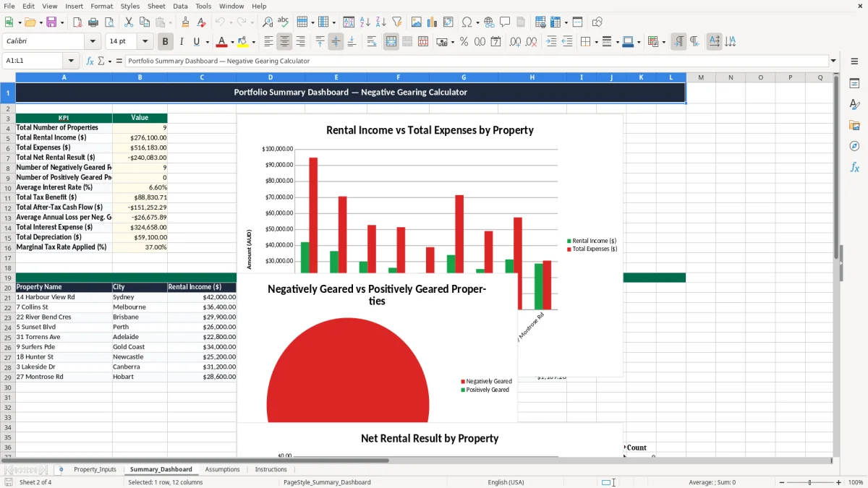Image resolution: width=868 pixels, height=488 pixels.
Task: Click the Font Color red A swatch
Action: (221, 42)
